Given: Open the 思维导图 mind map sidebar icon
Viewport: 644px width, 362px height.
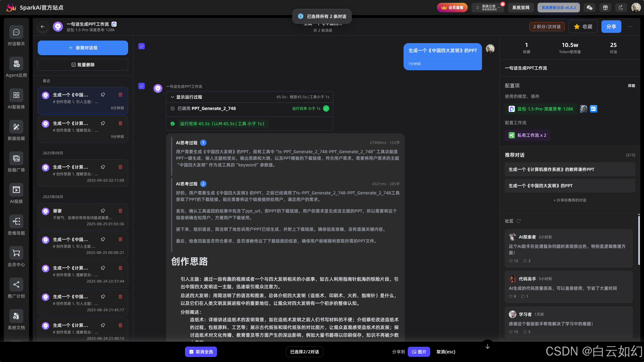Looking at the screenshot, I should coord(16,221).
